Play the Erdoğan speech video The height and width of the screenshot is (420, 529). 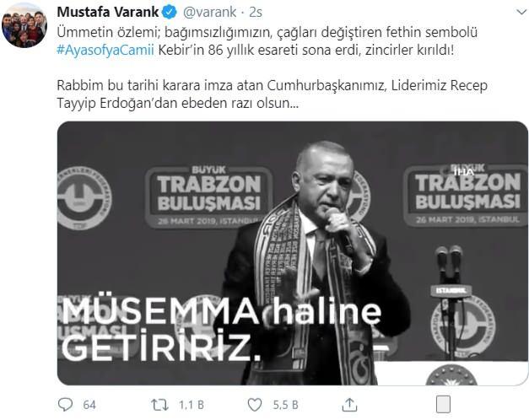(x=292, y=253)
